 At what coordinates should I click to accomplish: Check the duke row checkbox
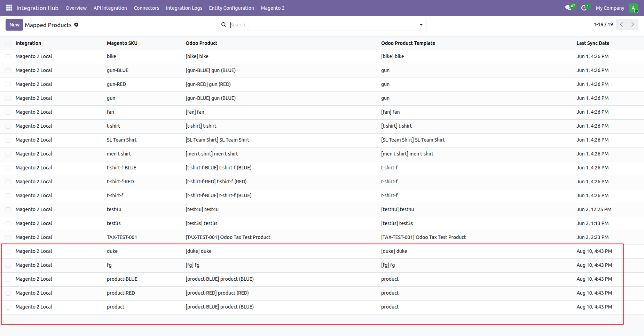pyautogui.click(x=8, y=251)
